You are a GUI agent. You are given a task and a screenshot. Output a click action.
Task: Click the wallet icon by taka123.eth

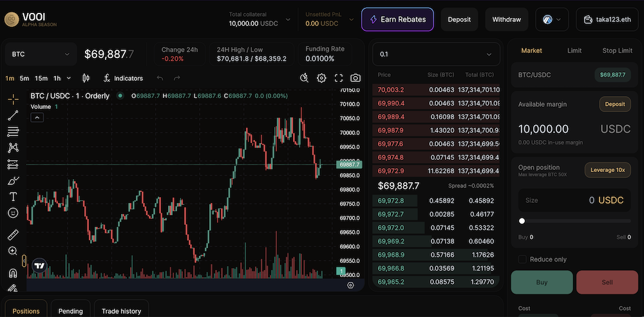pos(588,19)
